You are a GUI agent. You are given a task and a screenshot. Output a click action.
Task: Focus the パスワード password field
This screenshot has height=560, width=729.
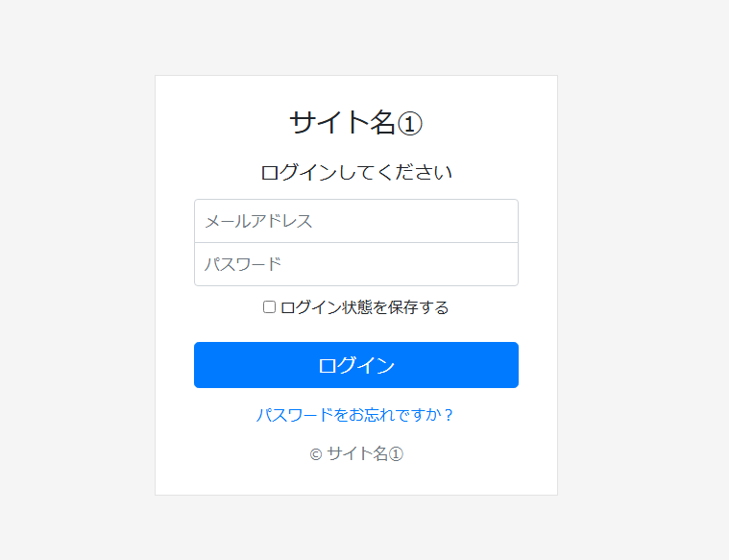pyautogui.click(x=355, y=264)
